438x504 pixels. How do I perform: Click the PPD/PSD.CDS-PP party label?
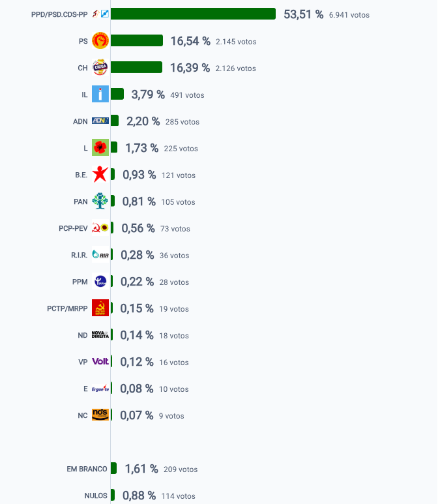59,14
